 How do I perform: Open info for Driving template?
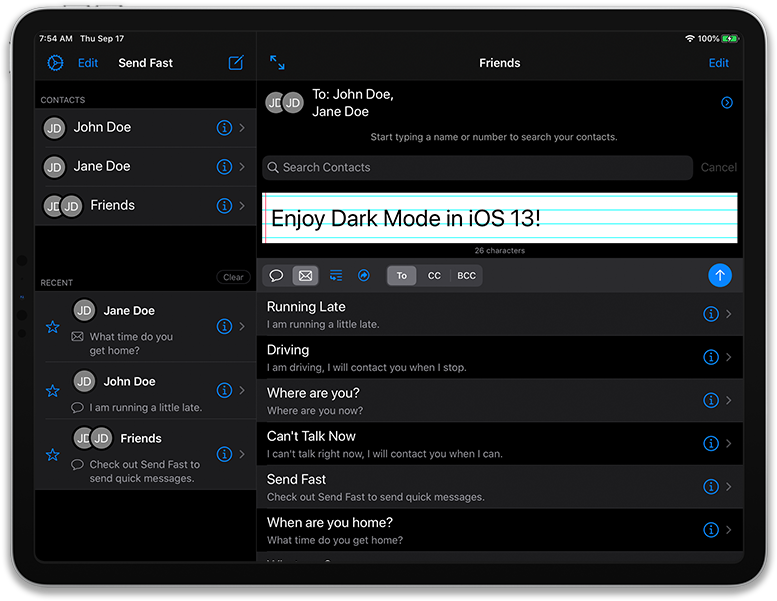(711, 357)
